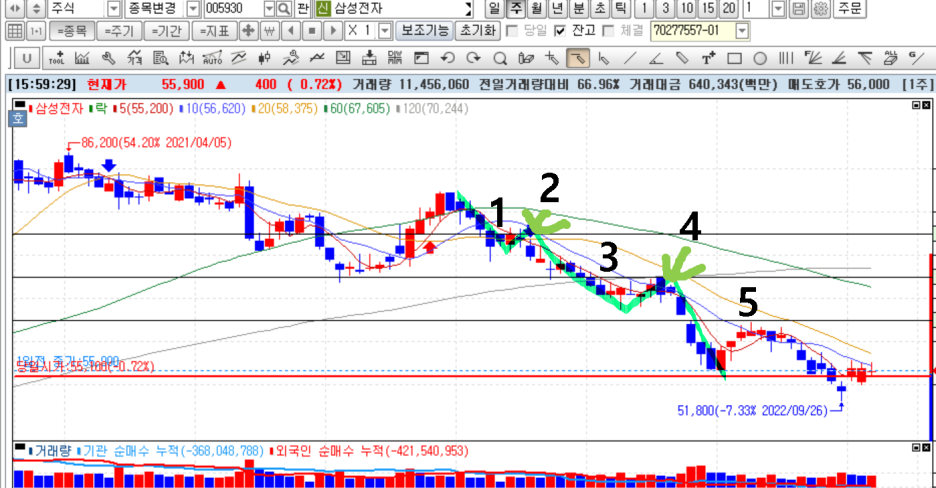The image size is (936, 488).
Task: Click the download-to-tray save icon
Action: point(369,58)
